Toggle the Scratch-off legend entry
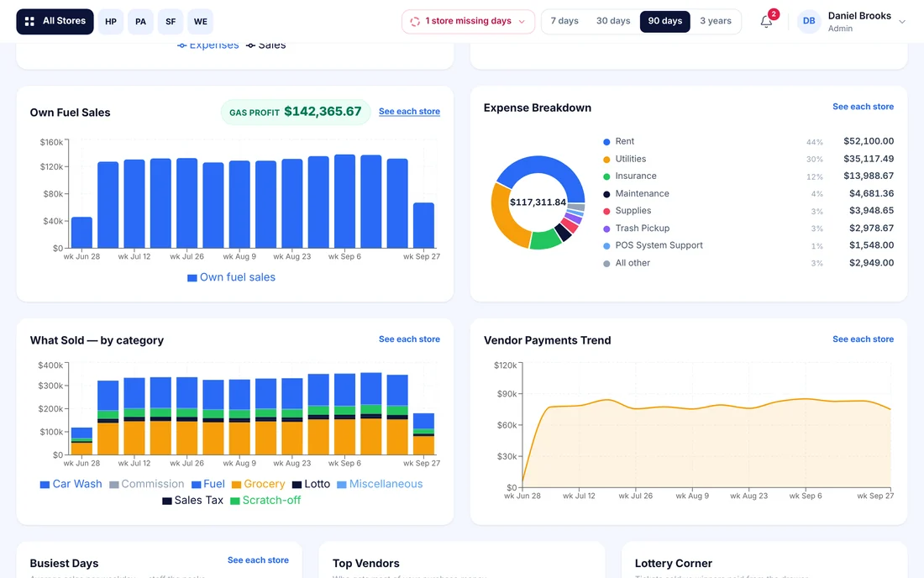Image resolution: width=924 pixels, height=578 pixels. [x=265, y=501]
